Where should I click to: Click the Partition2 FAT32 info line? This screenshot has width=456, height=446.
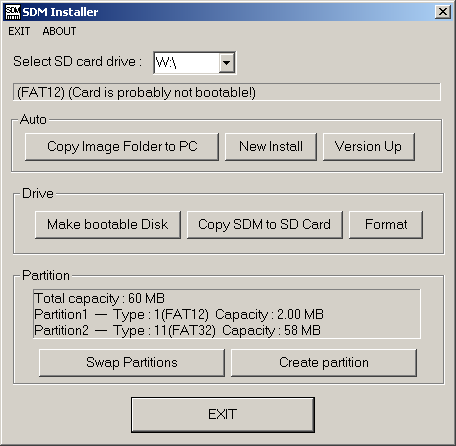(177, 330)
